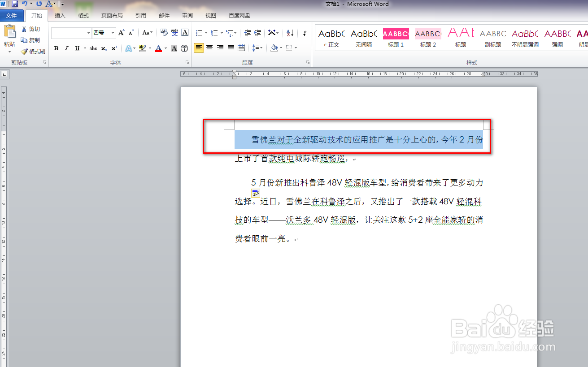Click the Distributed alignment icon
Screen dimensions: 588x367
(x=241, y=47)
